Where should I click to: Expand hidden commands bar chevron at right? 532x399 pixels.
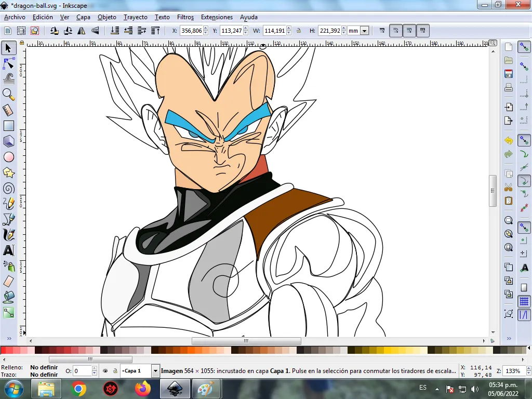tap(509, 338)
